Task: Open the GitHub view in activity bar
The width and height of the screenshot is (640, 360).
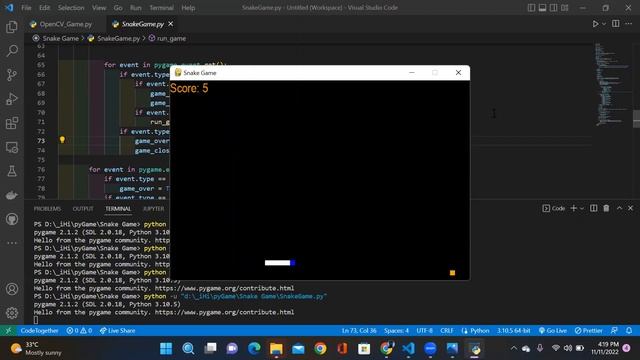Action: tap(12, 219)
